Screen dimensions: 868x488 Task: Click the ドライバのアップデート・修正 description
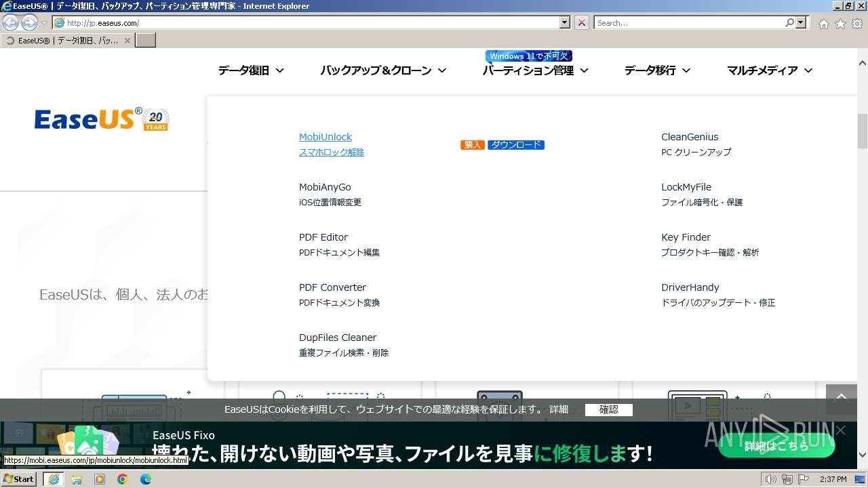tap(718, 302)
